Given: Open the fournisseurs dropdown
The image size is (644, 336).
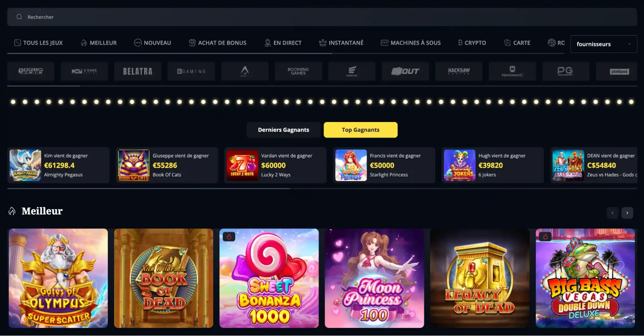Looking at the screenshot, I should pos(603,44).
